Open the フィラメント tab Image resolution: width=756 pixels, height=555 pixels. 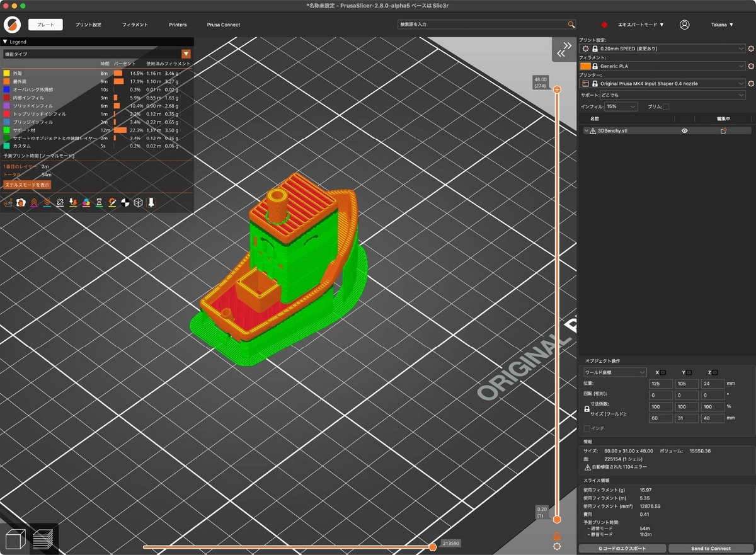[x=135, y=25]
